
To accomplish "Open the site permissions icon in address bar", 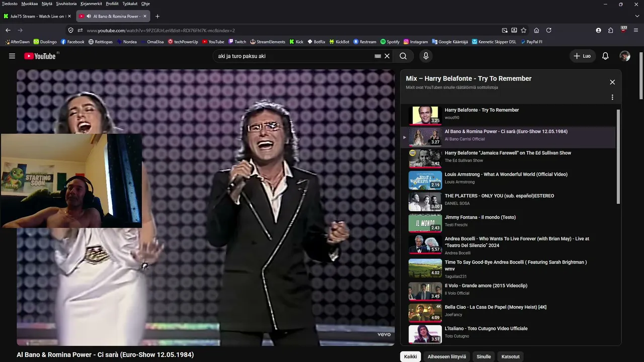I will (x=80, y=30).
